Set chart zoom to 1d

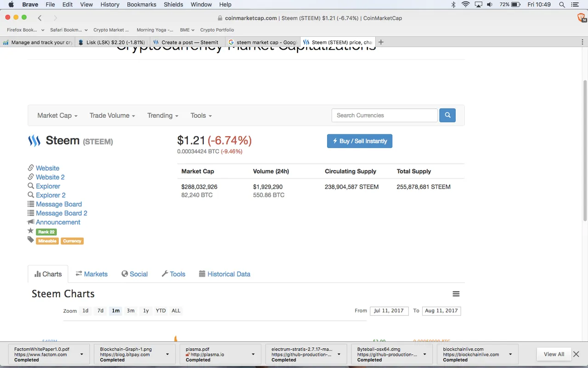tap(85, 311)
